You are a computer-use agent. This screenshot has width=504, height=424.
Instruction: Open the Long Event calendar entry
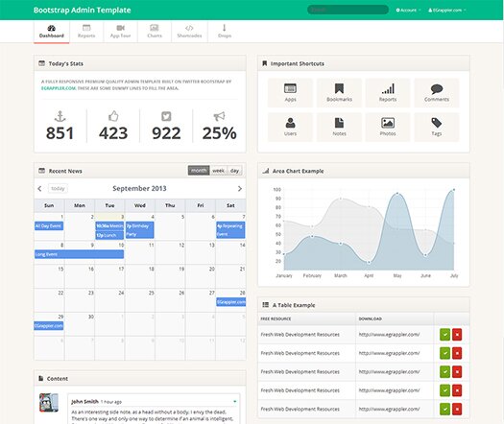pos(79,254)
